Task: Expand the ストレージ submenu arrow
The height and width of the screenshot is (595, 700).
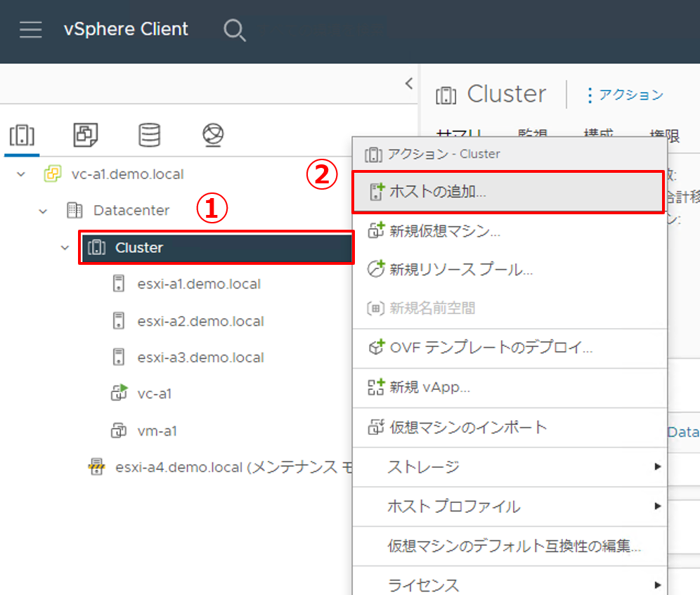Action: 657,466
